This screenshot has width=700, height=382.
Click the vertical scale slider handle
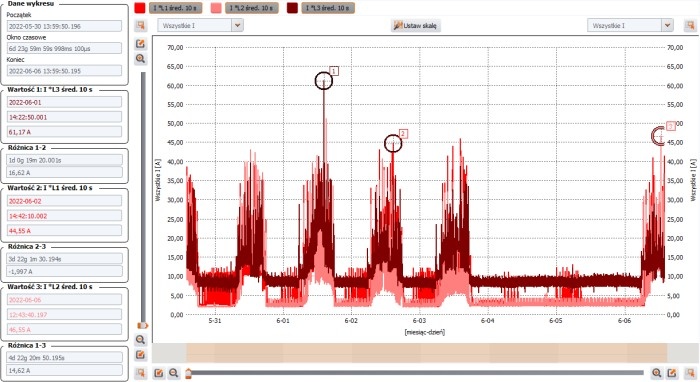point(143,326)
